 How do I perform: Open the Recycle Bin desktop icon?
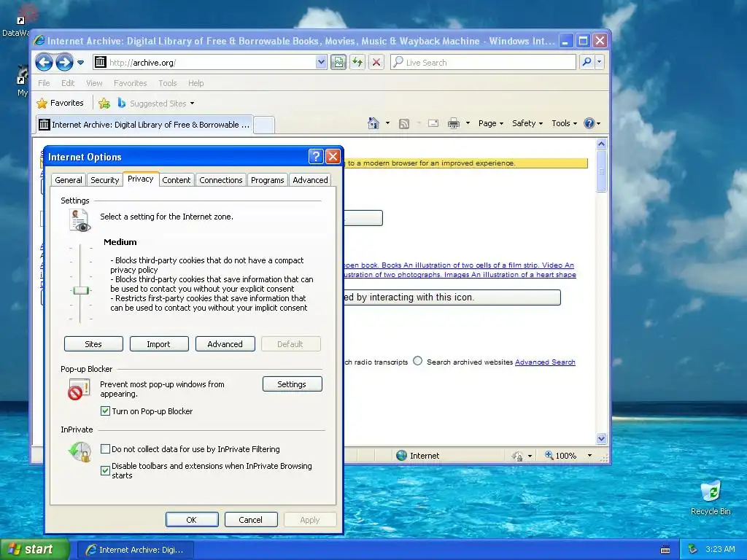(711, 499)
